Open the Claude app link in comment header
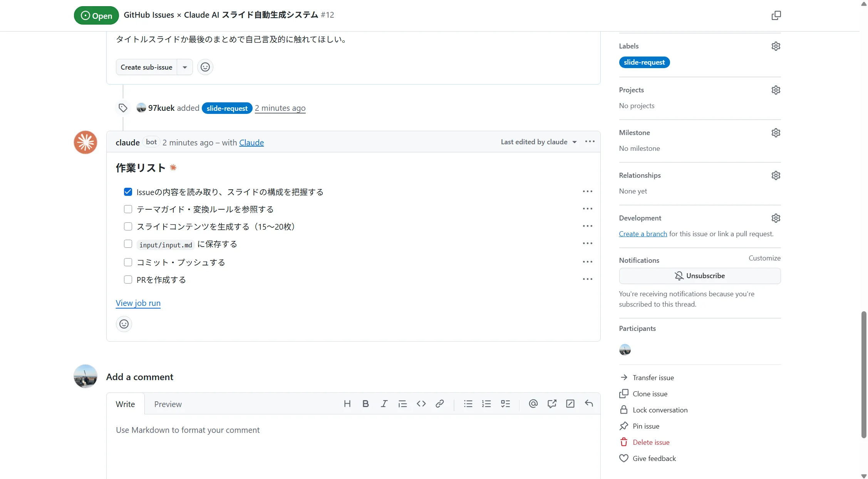 (251, 143)
